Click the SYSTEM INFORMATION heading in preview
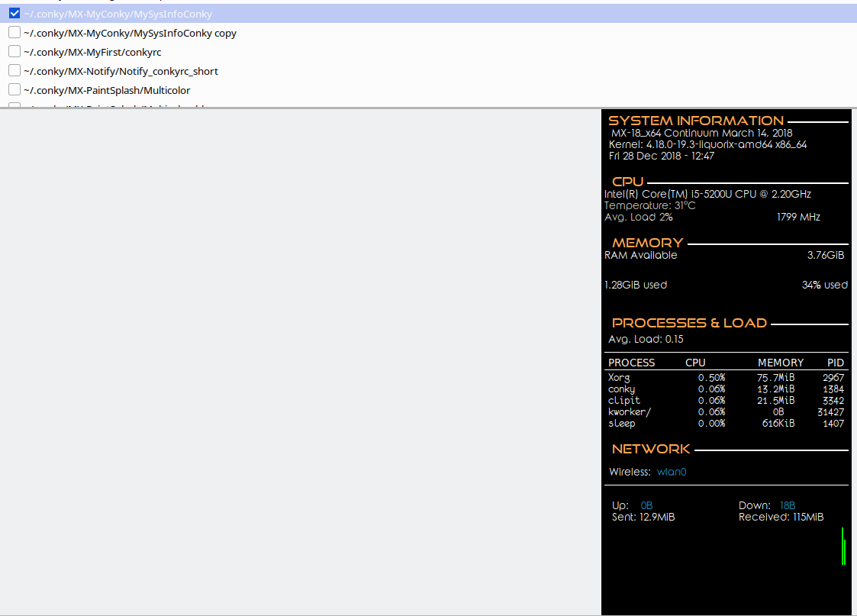The height and width of the screenshot is (616, 857). pyautogui.click(x=696, y=121)
